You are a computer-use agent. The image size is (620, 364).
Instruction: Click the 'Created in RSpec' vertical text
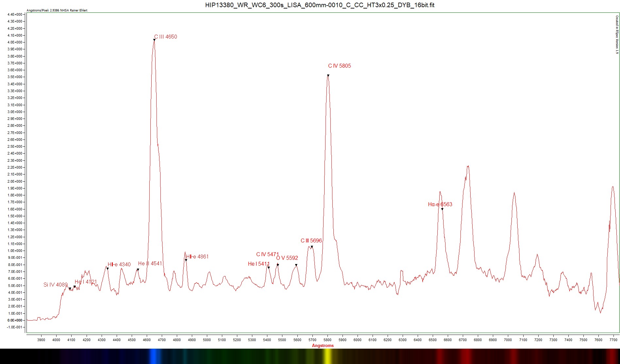click(617, 34)
